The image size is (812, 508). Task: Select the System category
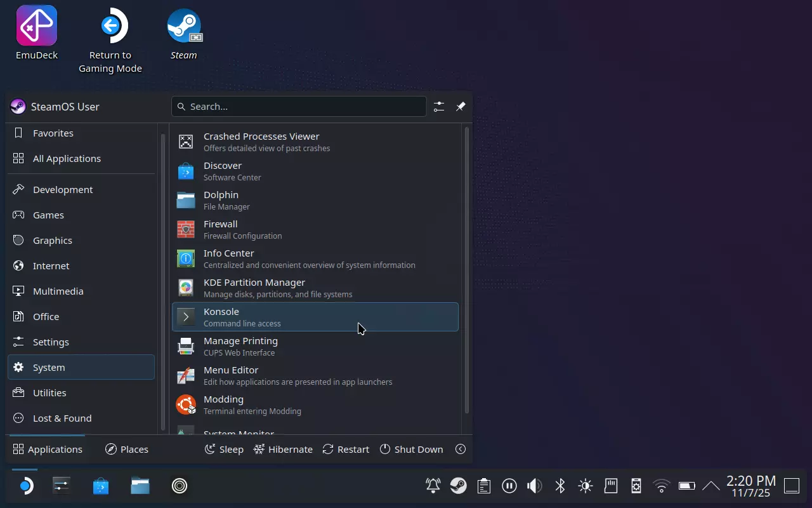[81, 368]
